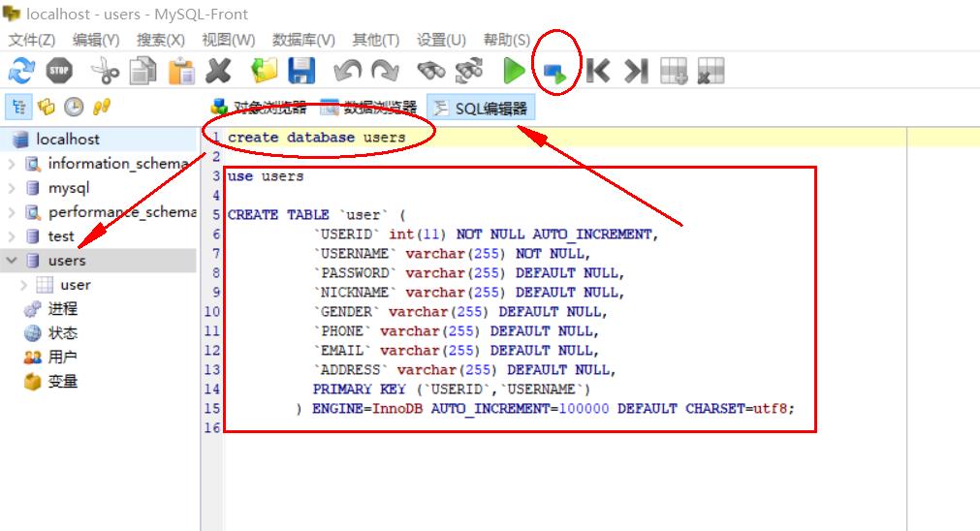This screenshot has width=980, height=531.
Task: Click the PRIMARY KEY line in editor
Action: click(452, 390)
